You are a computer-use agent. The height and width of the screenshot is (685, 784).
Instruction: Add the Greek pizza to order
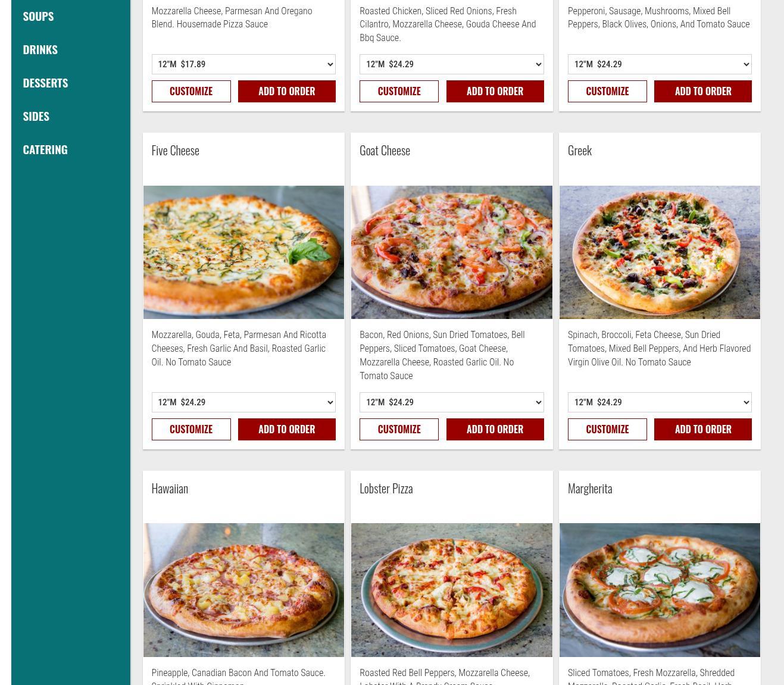tap(703, 429)
